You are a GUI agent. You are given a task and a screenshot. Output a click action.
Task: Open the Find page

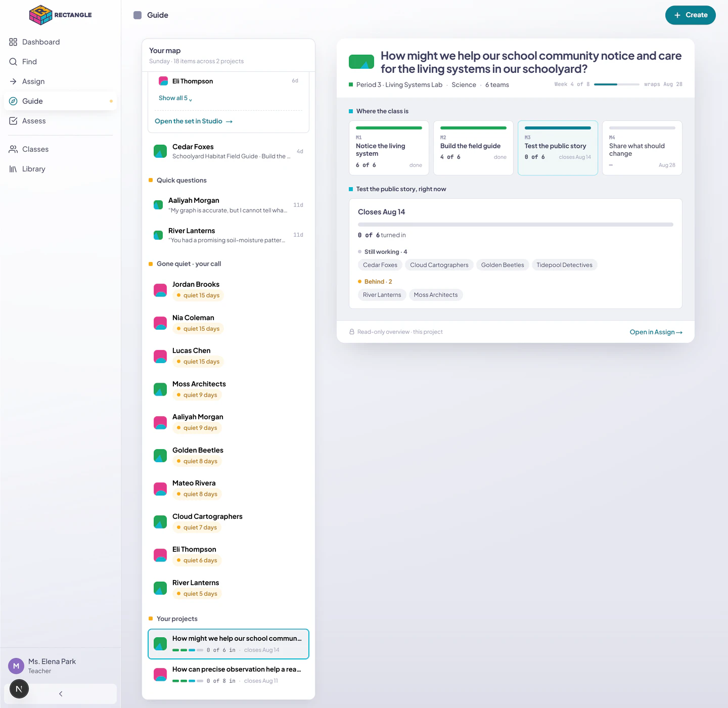[60, 62]
